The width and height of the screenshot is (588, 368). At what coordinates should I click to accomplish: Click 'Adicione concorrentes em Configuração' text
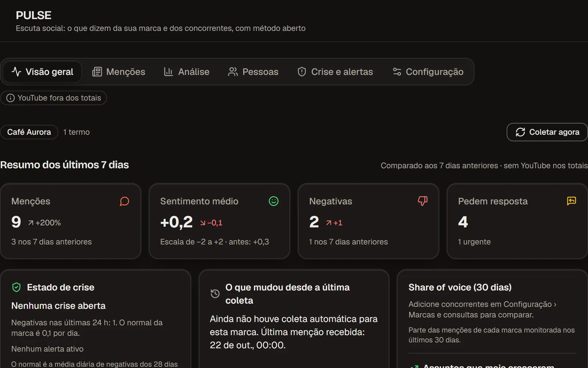point(480,304)
